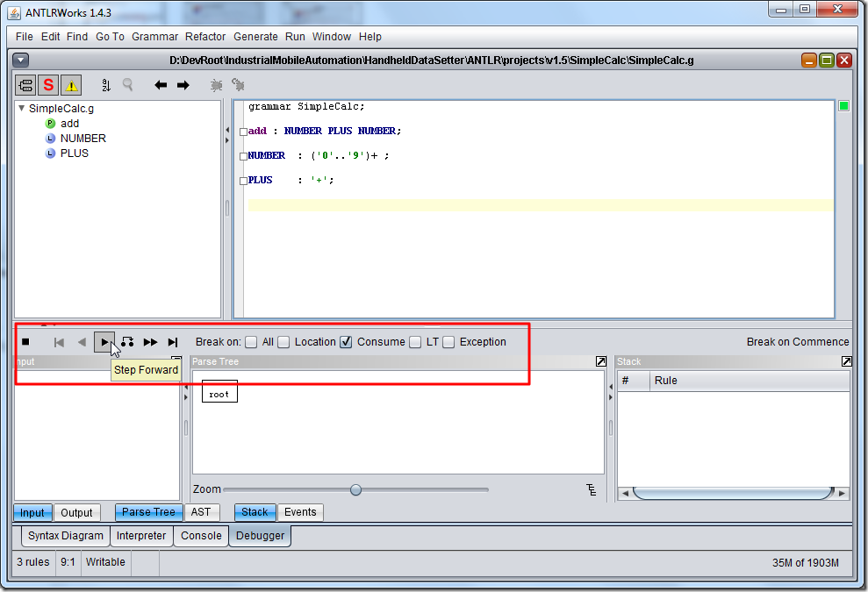Viewport: 868px width, 592px height.
Task: Enable Break on All checkbox
Action: (x=251, y=342)
